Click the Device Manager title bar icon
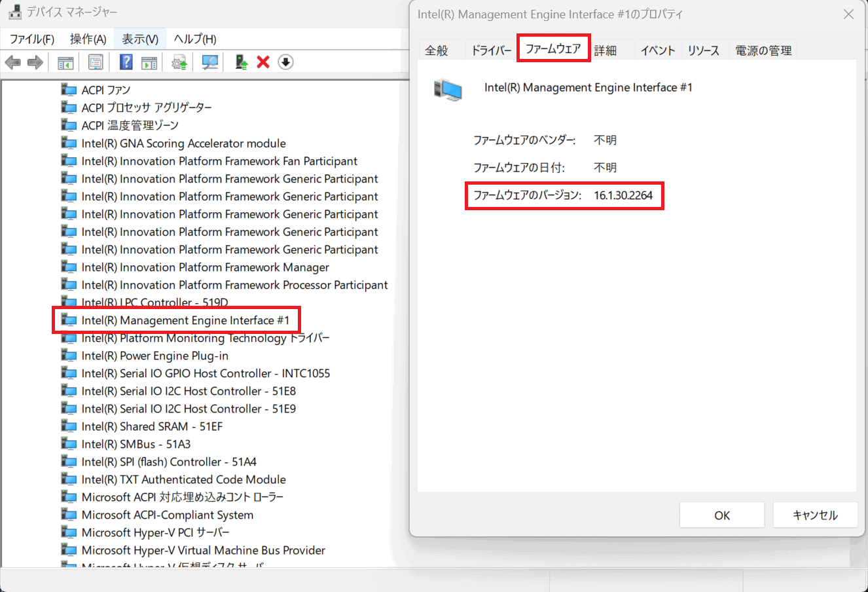Viewport: 868px width, 592px height. (14, 12)
